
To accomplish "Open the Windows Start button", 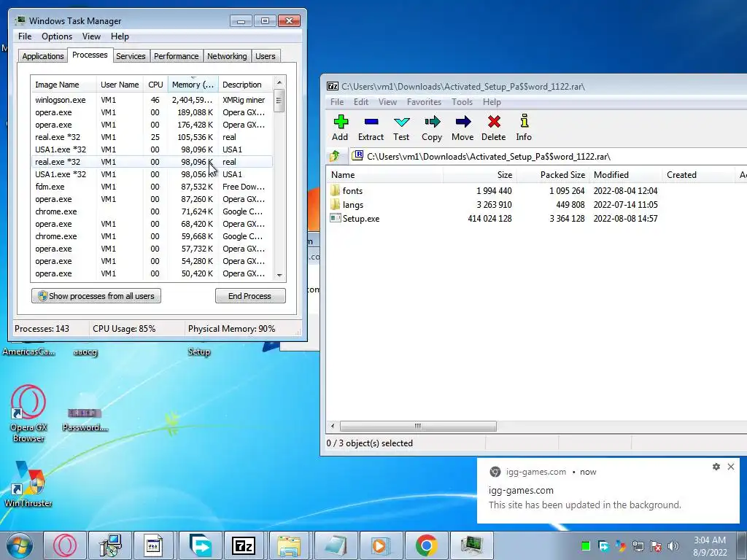I will tap(19, 545).
